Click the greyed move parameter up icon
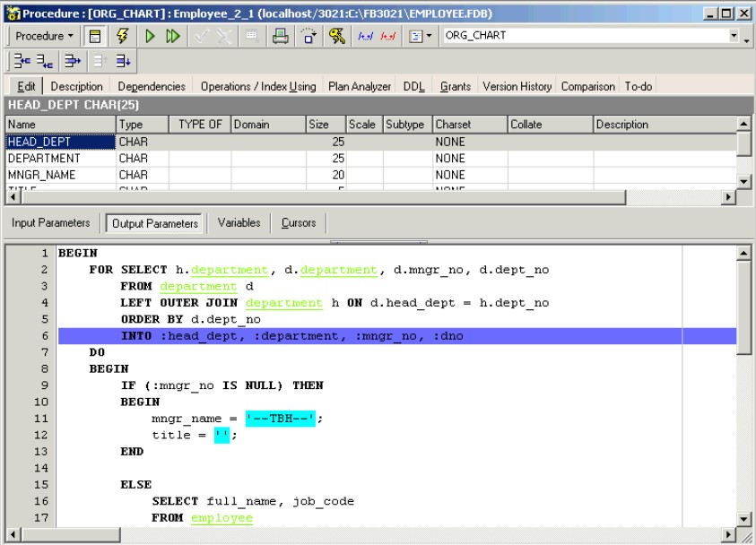 (100, 61)
